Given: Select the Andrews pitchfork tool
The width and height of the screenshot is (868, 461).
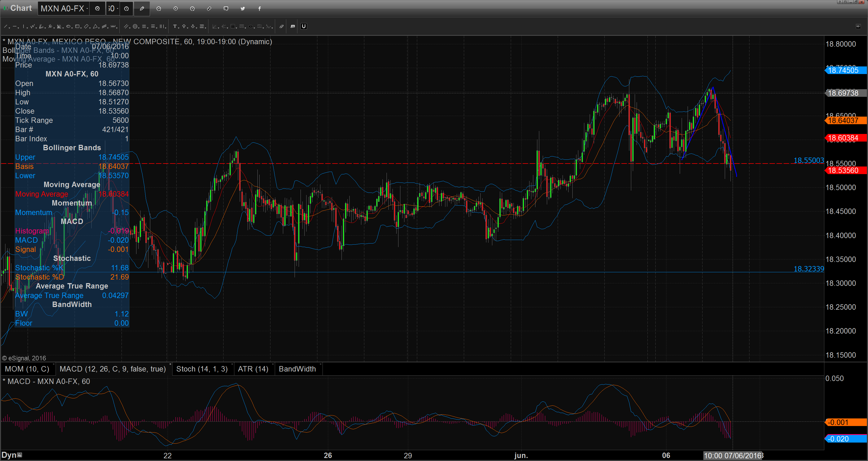Looking at the screenshot, I should click(x=50, y=26).
